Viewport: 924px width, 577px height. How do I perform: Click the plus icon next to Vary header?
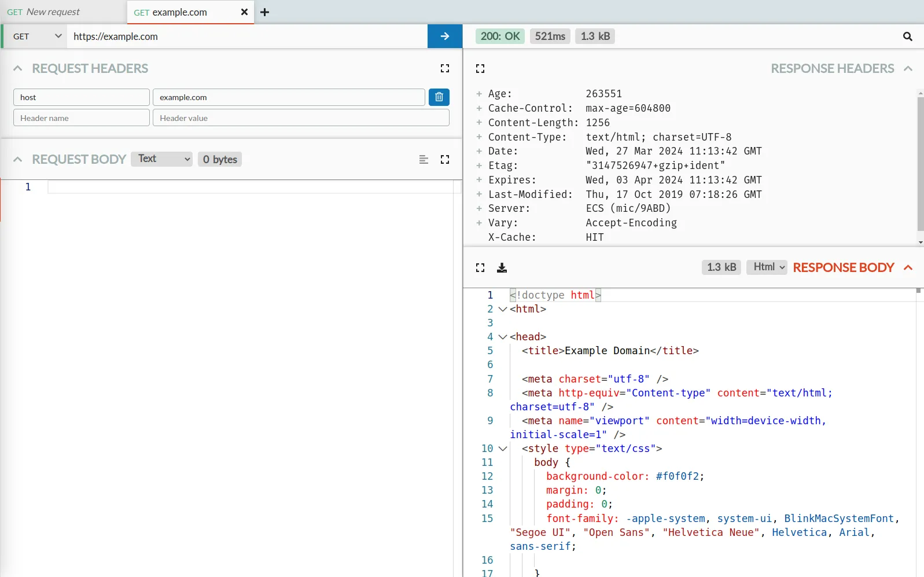coord(479,222)
